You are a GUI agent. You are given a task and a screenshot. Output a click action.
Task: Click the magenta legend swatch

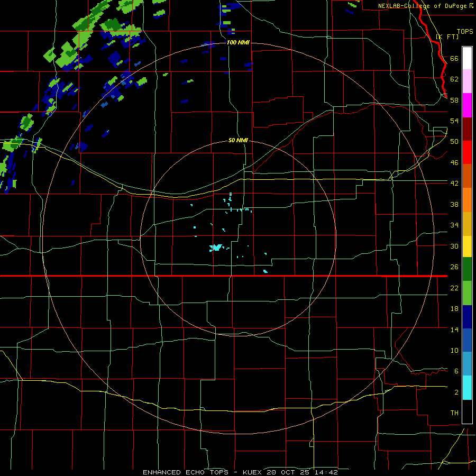[x=467, y=105]
